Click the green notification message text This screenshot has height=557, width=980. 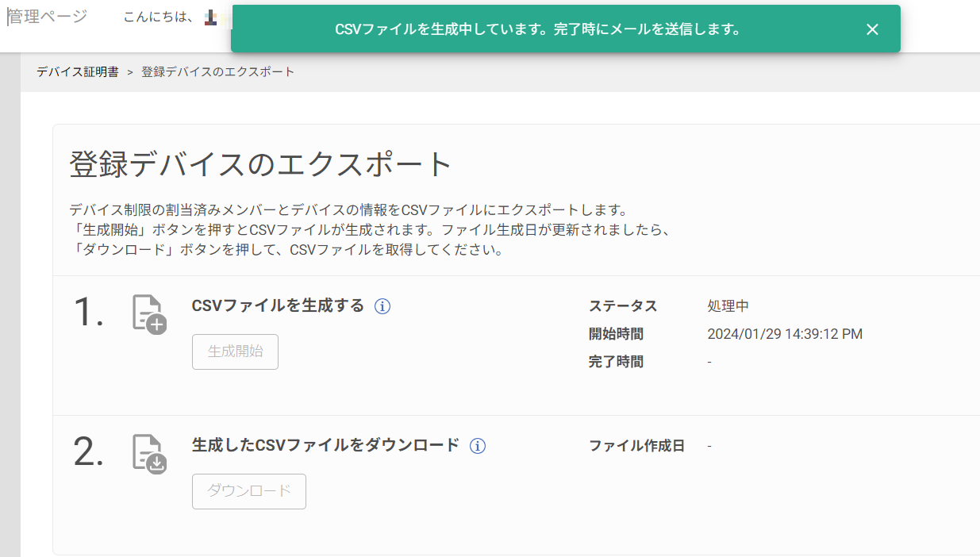pyautogui.click(x=538, y=29)
